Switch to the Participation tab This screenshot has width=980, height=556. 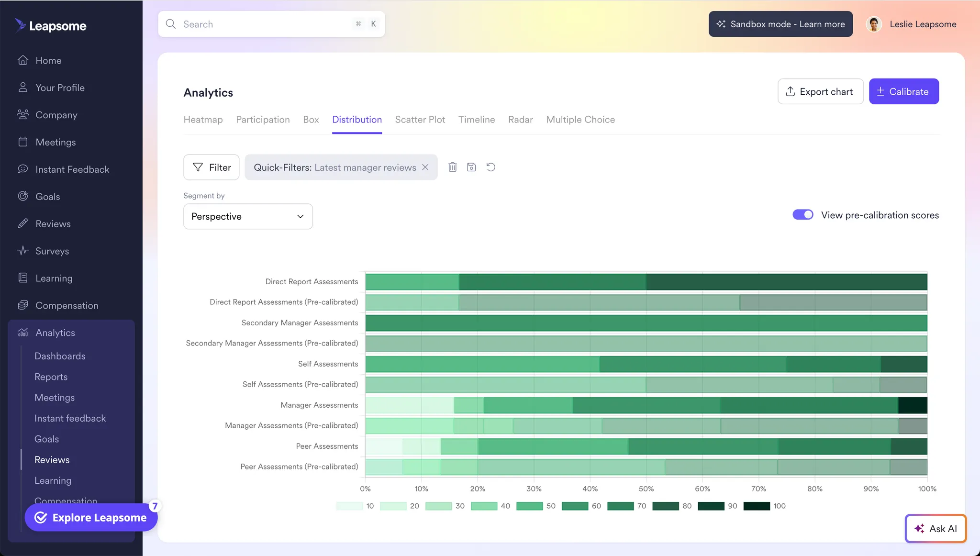pos(263,120)
